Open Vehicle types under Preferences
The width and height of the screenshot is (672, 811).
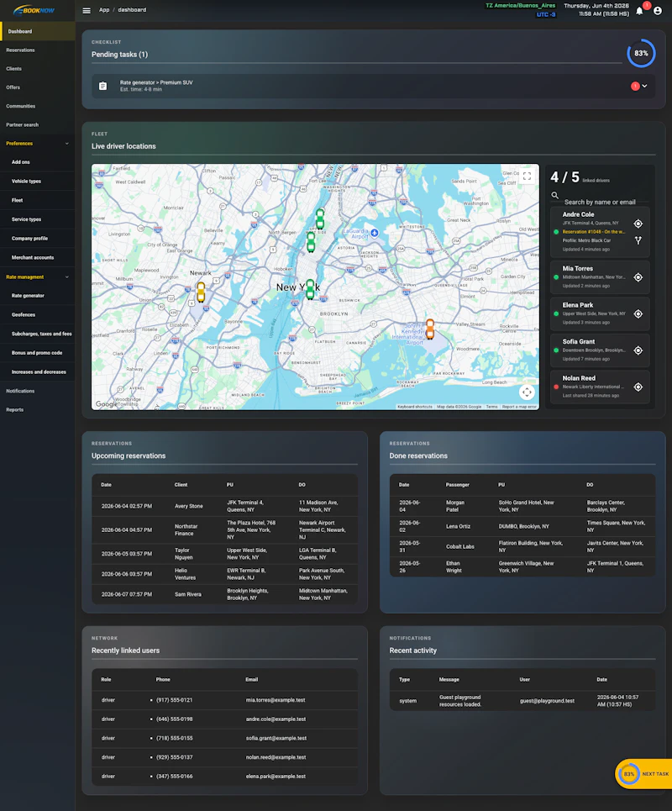point(37,181)
